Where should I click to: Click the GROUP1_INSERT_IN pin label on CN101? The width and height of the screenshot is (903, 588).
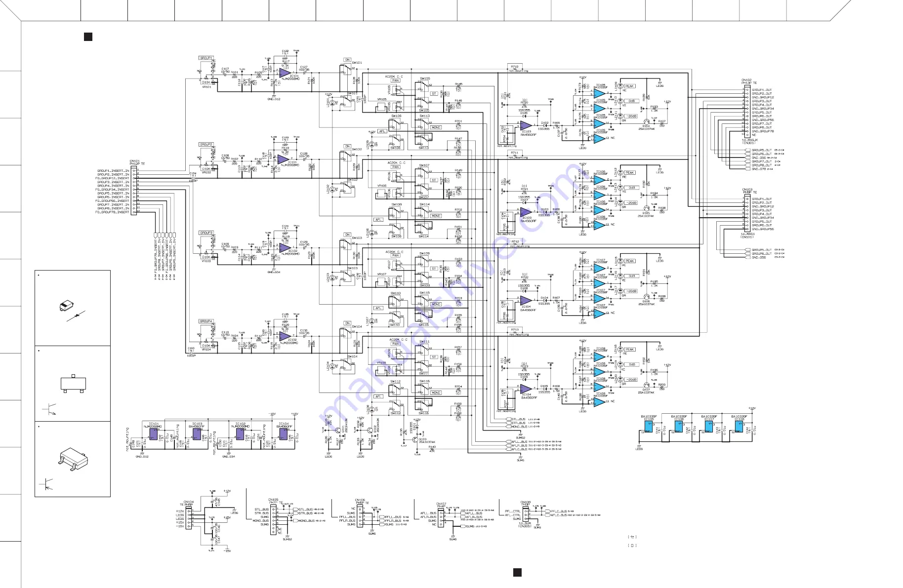pyautogui.click(x=113, y=171)
